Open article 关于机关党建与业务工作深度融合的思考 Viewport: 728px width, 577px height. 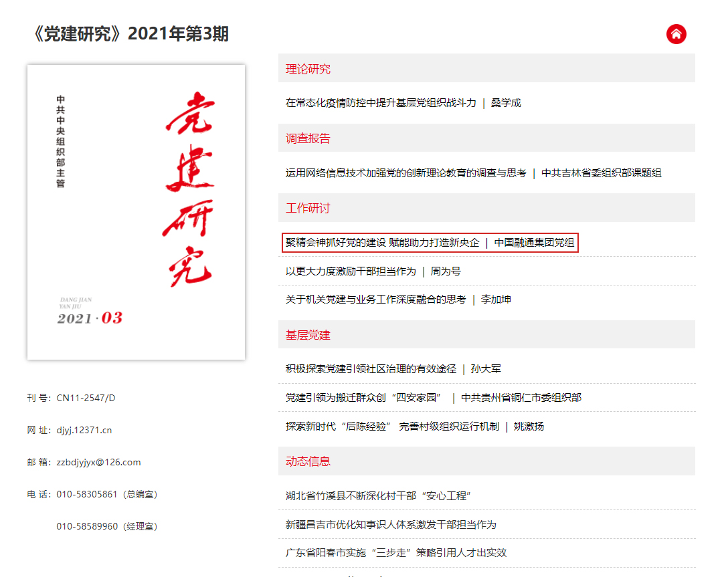(375, 300)
